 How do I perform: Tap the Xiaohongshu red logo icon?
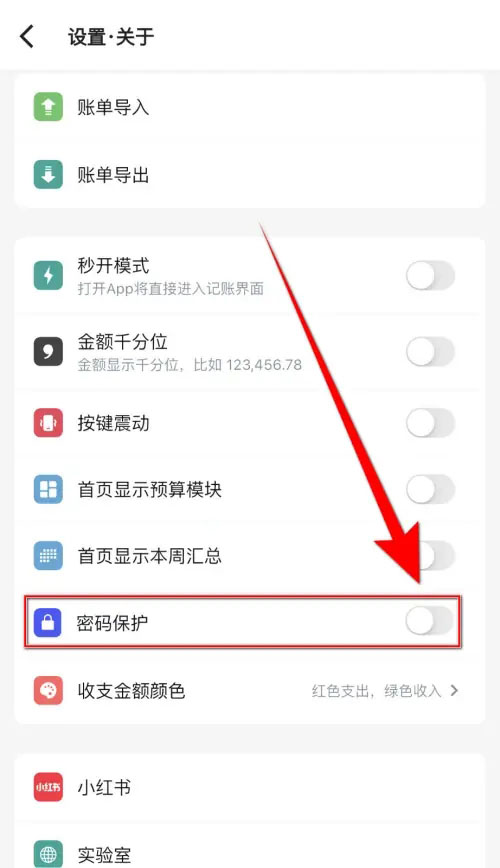tap(48, 787)
